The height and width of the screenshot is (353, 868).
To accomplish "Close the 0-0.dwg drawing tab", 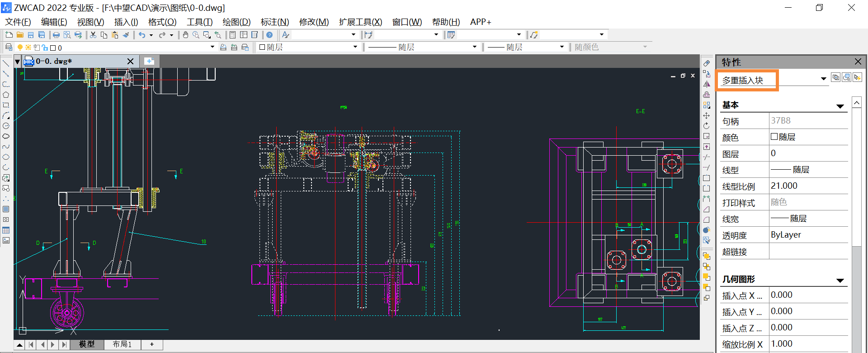I will tap(130, 61).
